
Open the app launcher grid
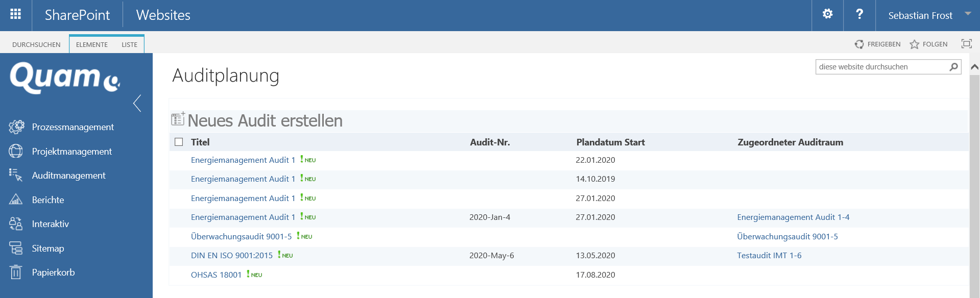[x=16, y=14]
